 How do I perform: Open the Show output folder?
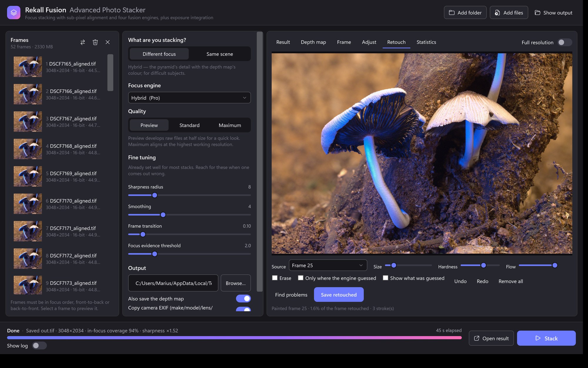coord(553,13)
